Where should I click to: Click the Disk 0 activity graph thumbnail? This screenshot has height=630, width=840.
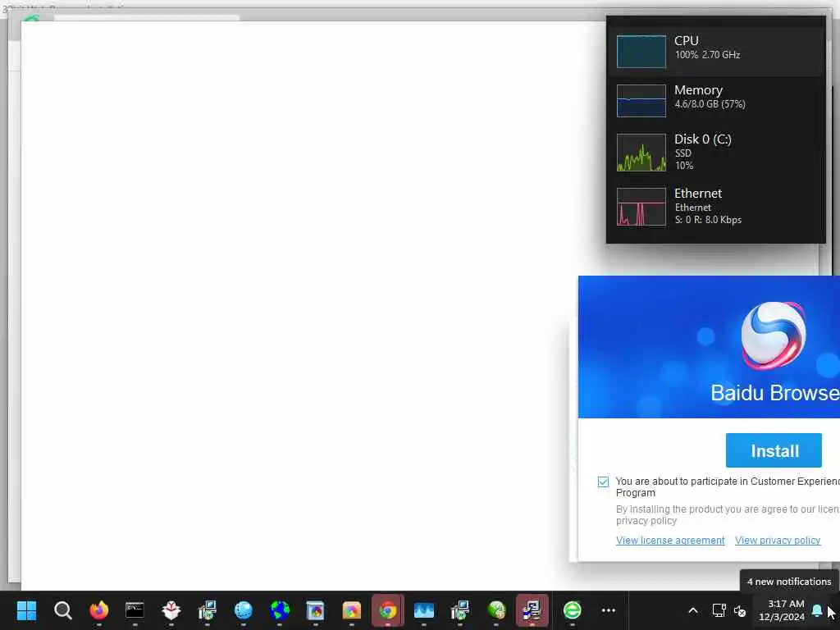point(641,153)
